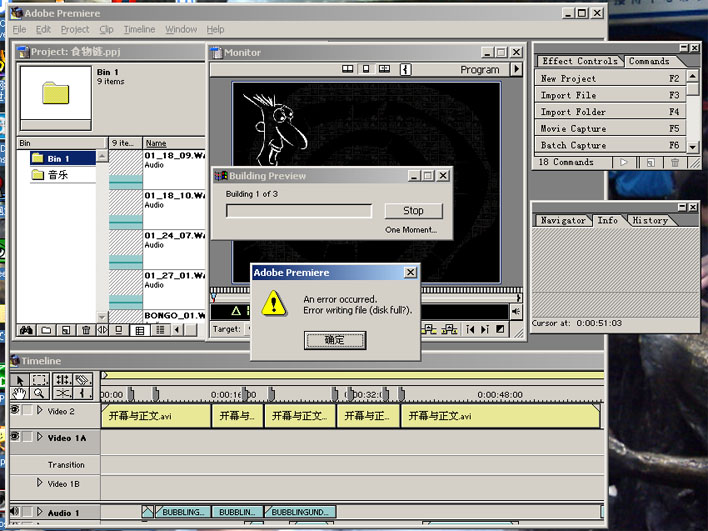This screenshot has height=531, width=708.
Task: Click the Next Edit button in Monitor
Action: (485, 330)
